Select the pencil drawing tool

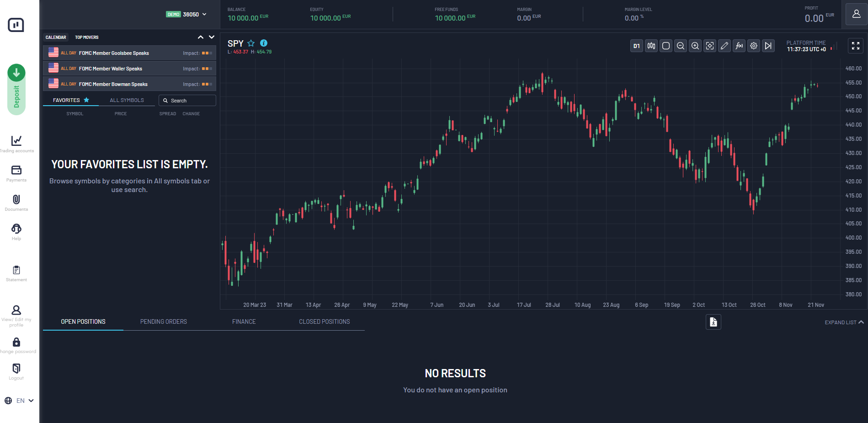click(x=724, y=46)
